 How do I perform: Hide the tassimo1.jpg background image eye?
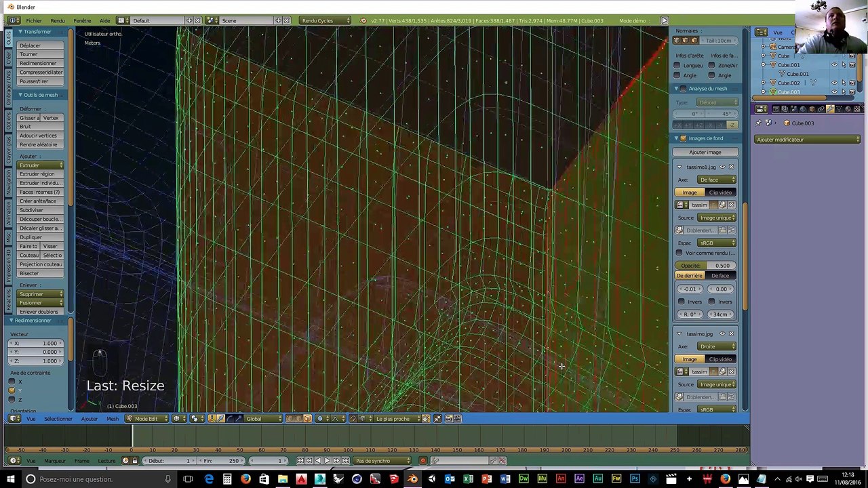click(722, 167)
